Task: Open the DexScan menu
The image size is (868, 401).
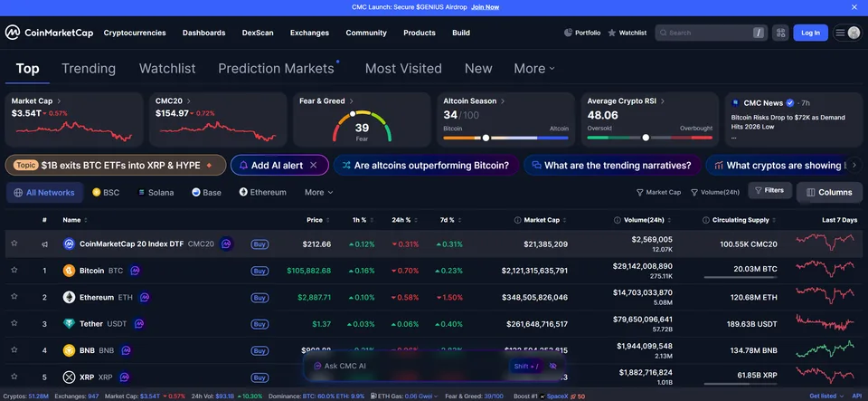Action: point(258,33)
